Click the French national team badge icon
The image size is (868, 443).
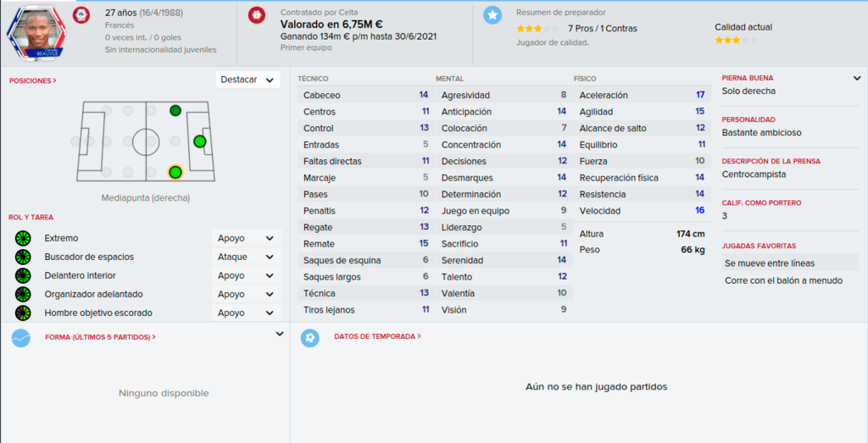coord(81,15)
